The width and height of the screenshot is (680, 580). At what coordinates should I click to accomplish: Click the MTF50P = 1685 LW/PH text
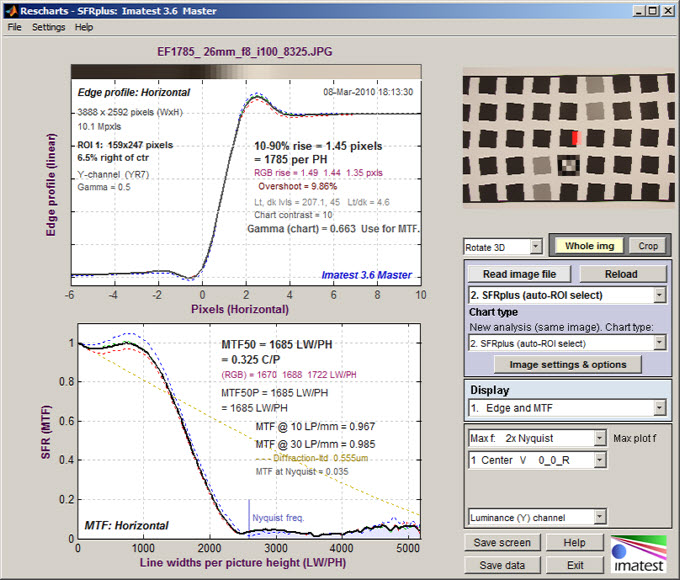click(x=275, y=393)
